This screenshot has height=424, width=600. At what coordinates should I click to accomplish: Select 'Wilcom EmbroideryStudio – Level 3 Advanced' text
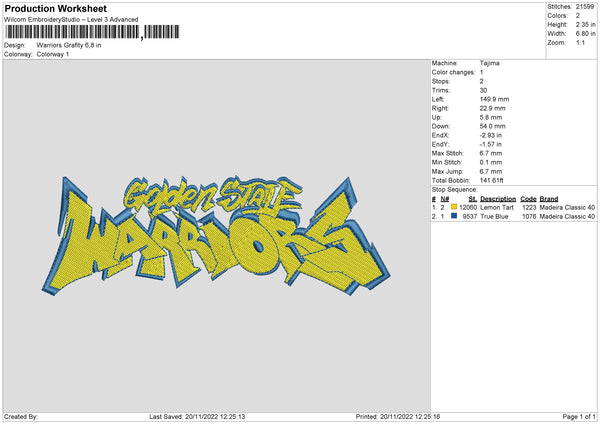pos(71,20)
